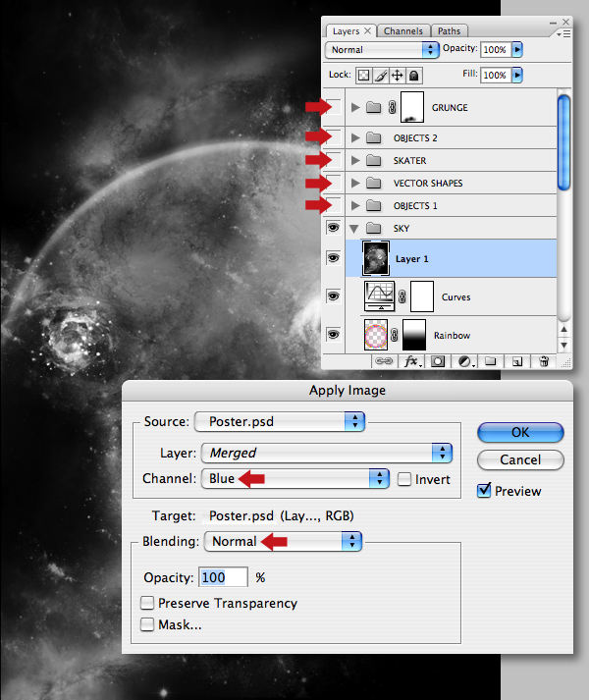Switch to the Paths tab
The width and height of the screenshot is (589, 700).
[x=450, y=31]
